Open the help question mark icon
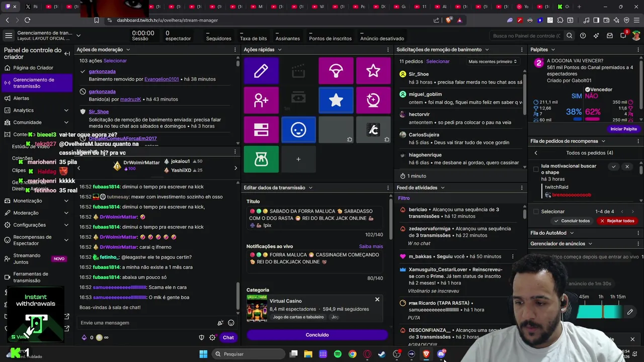644x362 pixels. (583, 36)
